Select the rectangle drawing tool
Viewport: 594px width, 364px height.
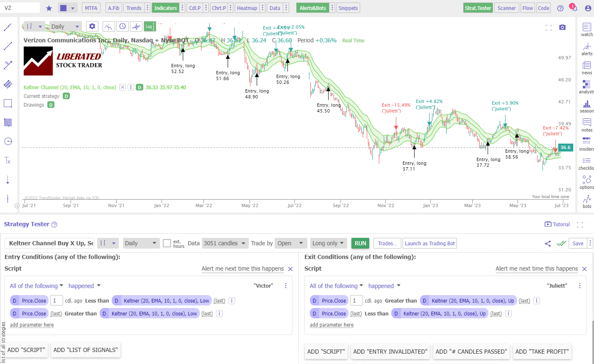coord(7,103)
